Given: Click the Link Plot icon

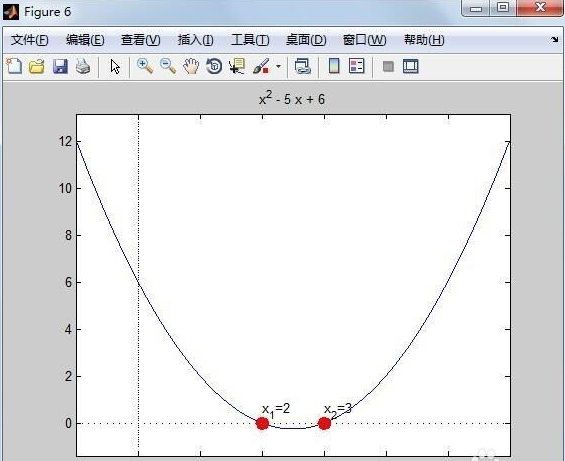Looking at the screenshot, I should 302,66.
